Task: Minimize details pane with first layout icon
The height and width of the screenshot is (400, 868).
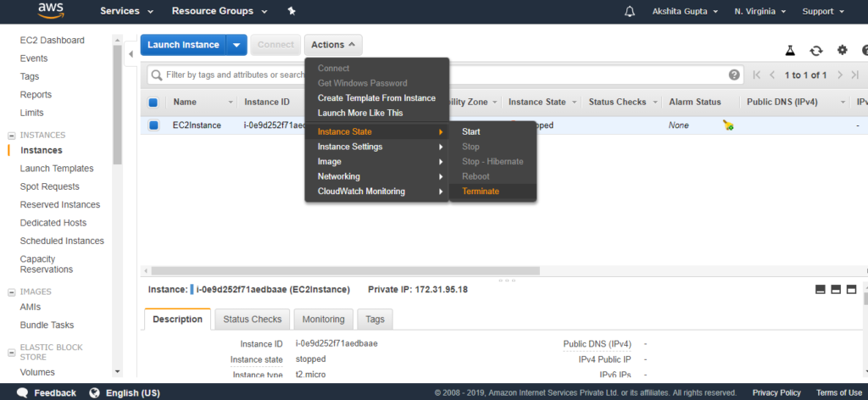Action: [x=821, y=289]
